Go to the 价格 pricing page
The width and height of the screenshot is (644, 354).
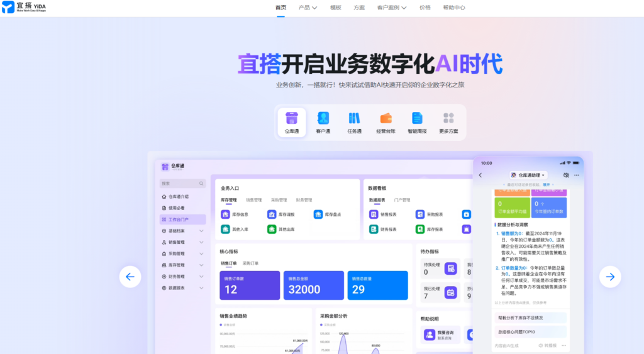tap(425, 8)
